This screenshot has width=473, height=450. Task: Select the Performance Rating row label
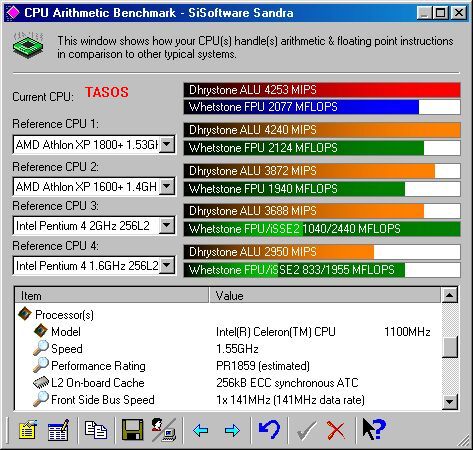point(98,366)
